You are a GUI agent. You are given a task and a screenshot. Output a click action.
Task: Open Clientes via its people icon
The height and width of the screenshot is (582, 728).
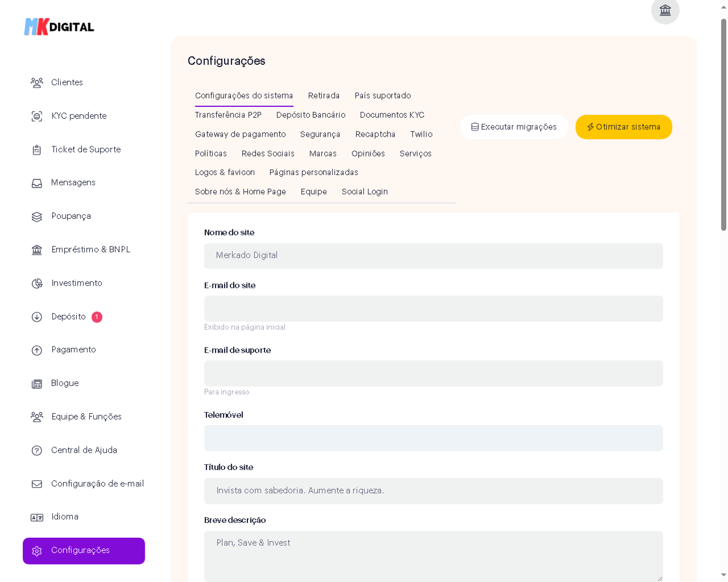click(37, 83)
